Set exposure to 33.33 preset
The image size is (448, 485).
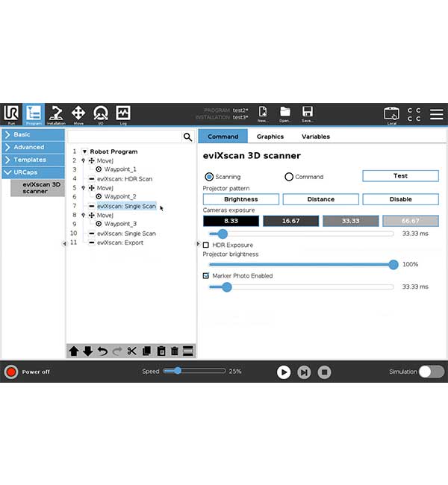350,221
